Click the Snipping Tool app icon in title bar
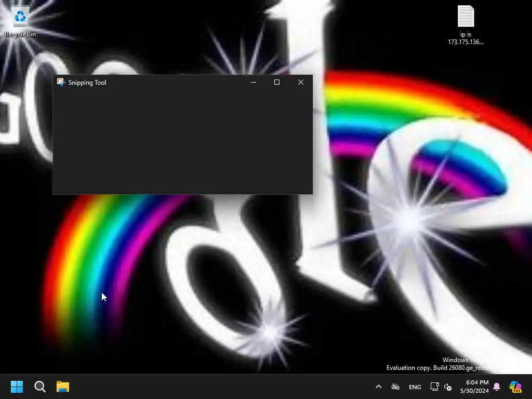The image size is (532, 399). [x=61, y=82]
